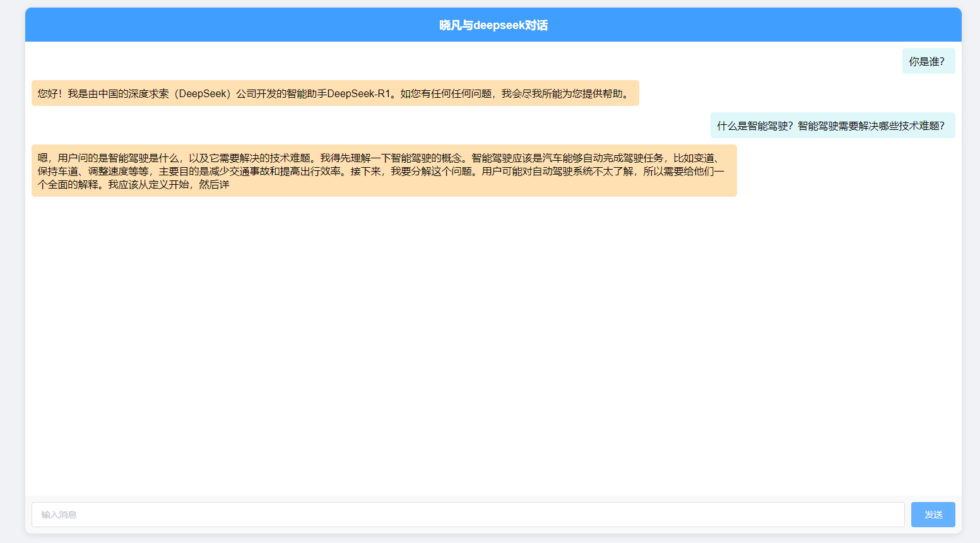Click the placeholder text 输入消息
980x543 pixels.
(60, 514)
